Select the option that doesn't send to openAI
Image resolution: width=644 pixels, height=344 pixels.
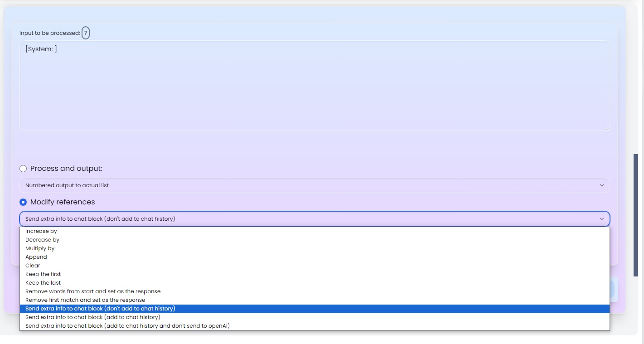(127, 326)
